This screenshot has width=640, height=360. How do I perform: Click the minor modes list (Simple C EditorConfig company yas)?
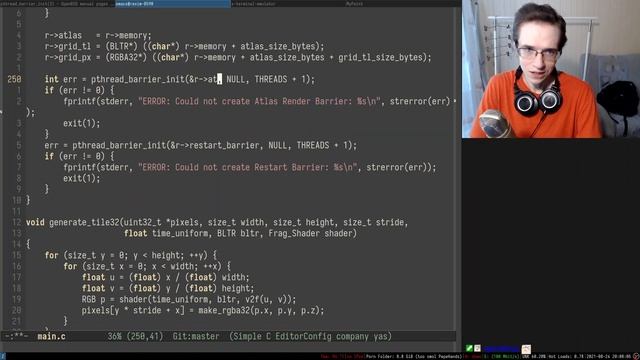310,337
